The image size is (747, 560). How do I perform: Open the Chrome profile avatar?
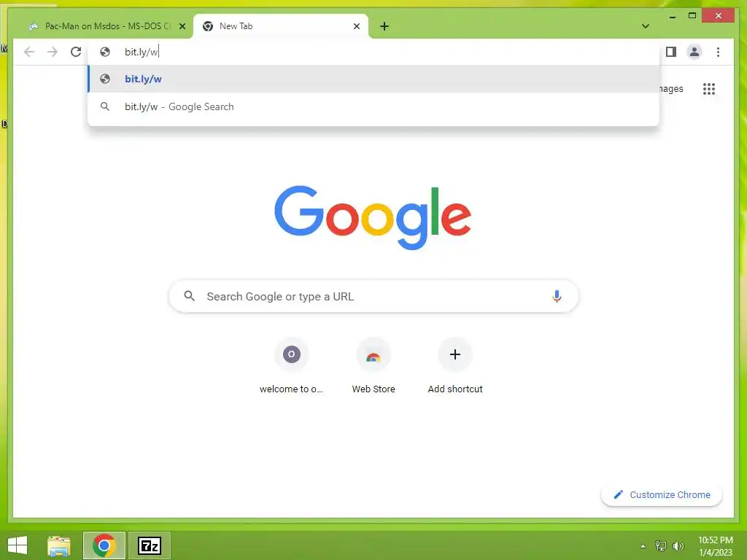pos(694,52)
